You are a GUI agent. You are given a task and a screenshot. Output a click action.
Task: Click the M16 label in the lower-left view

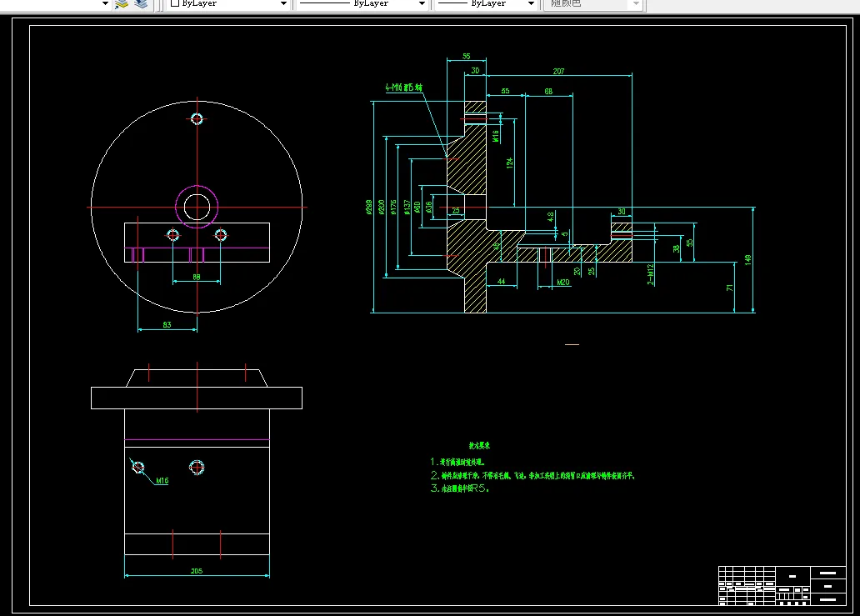click(x=162, y=481)
